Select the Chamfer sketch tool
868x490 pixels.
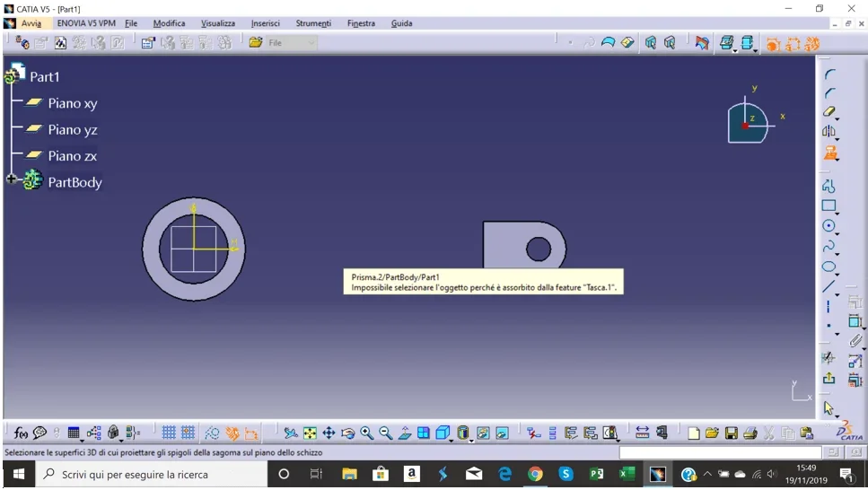pos(829,92)
